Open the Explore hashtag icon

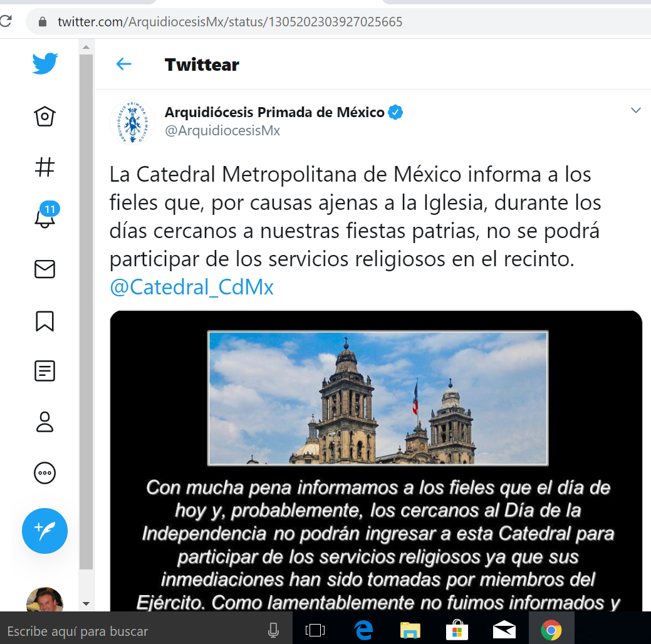click(45, 167)
